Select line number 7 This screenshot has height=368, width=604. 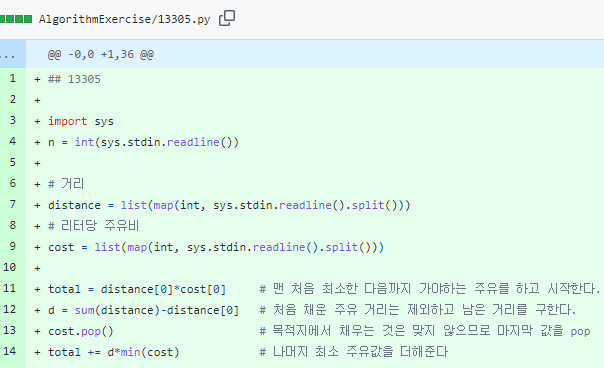point(13,204)
